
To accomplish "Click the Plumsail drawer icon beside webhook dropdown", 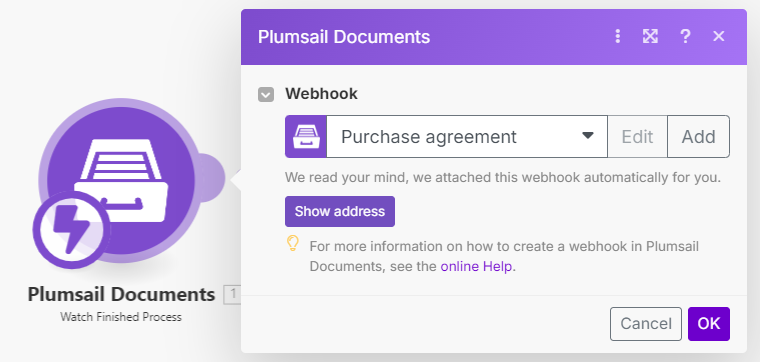I will (x=306, y=137).
